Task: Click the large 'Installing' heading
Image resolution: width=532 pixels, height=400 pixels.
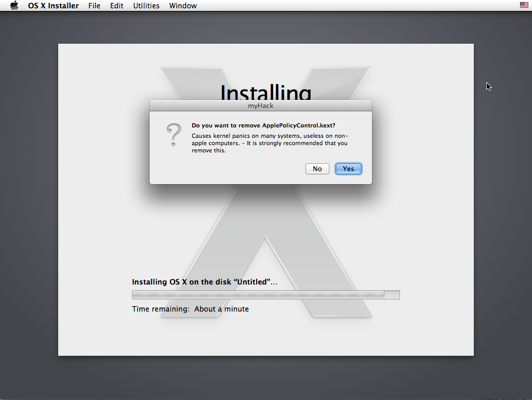Action: pos(265,92)
